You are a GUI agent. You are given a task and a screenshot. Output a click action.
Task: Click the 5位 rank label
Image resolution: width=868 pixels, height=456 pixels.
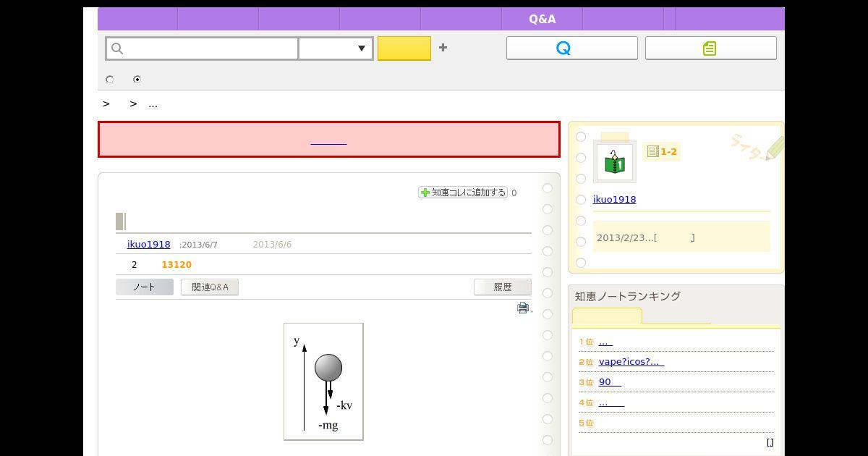(x=586, y=423)
